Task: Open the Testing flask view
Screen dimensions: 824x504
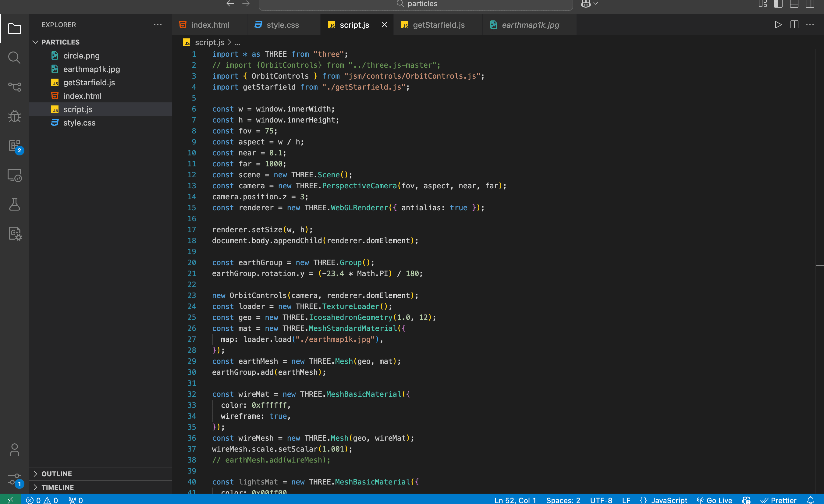Action: pyautogui.click(x=14, y=204)
